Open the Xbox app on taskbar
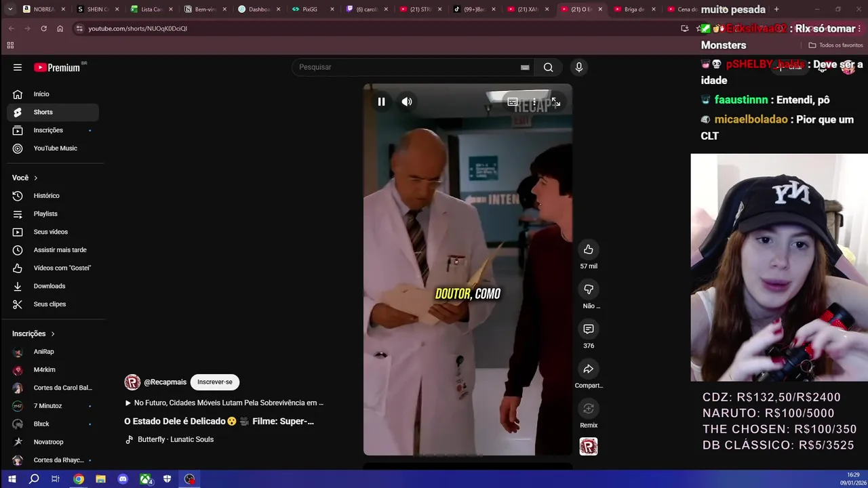 pyautogui.click(x=145, y=479)
